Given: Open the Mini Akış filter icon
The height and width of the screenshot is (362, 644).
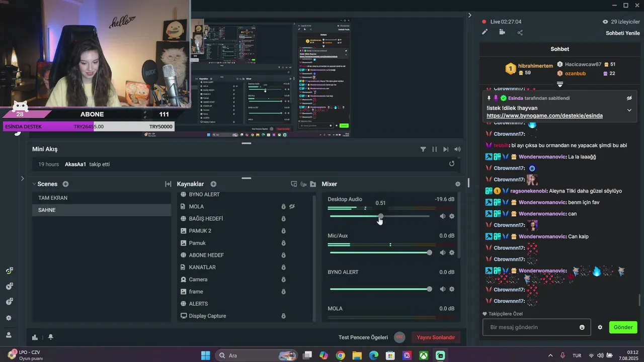Looking at the screenshot, I should [423, 149].
